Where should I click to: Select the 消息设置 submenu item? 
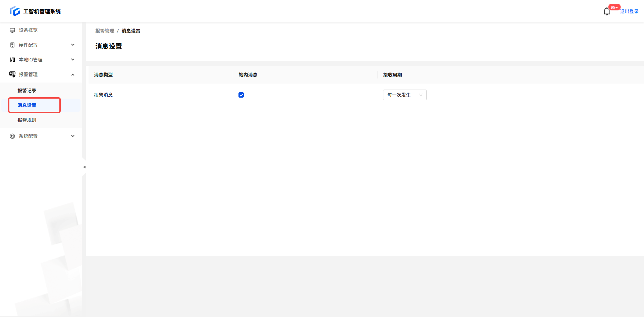(x=41, y=105)
